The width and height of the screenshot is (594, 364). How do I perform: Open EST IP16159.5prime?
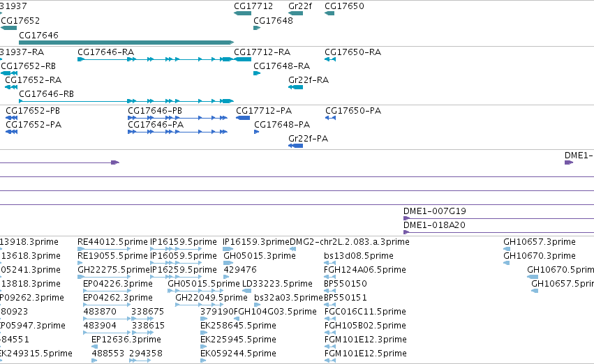tap(176, 249)
